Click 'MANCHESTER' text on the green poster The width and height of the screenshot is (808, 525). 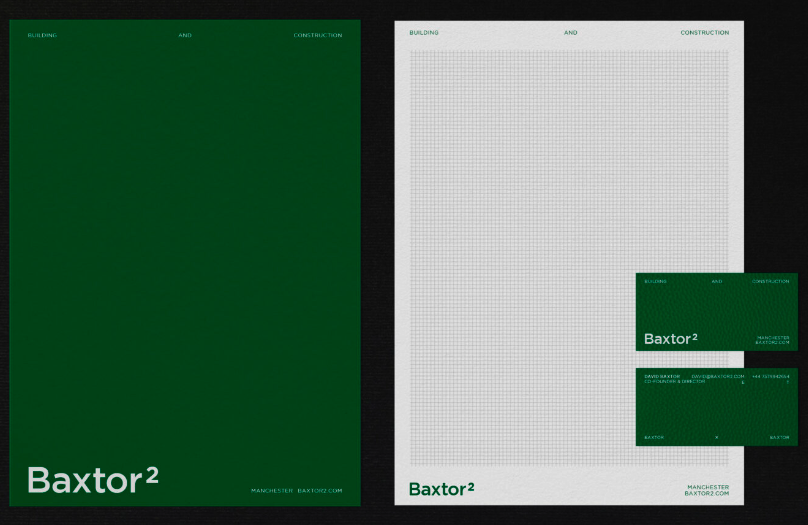(272, 490)
